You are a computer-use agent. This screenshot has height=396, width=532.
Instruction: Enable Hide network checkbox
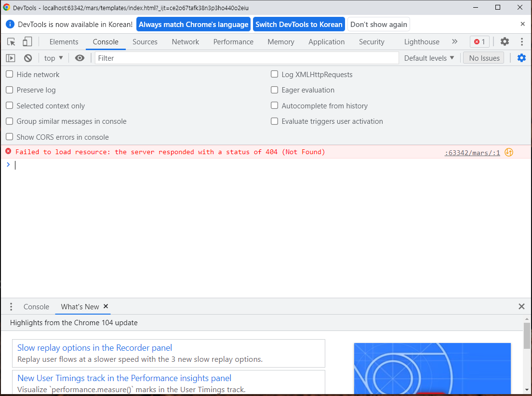tap(10, 74)
